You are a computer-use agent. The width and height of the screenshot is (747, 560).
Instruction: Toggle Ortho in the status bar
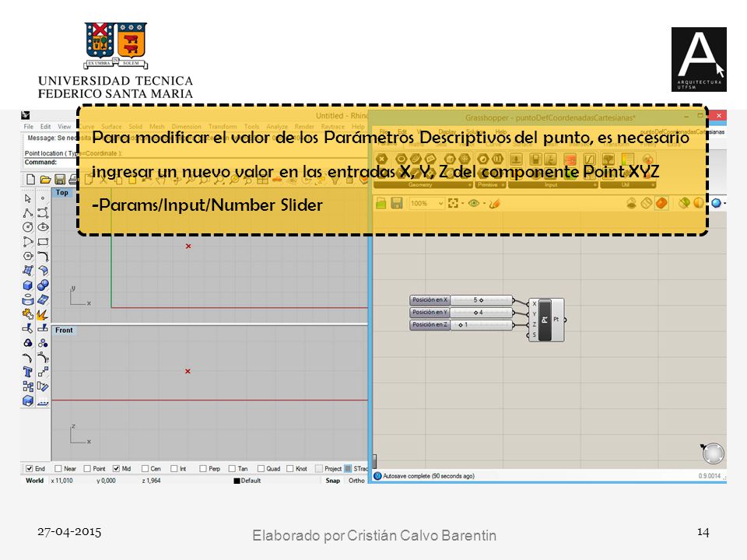pyautogui.click(x=356, y=481)
